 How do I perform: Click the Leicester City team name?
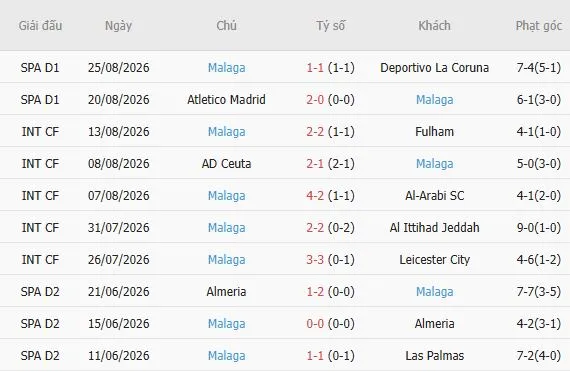(x=434, y=260)
